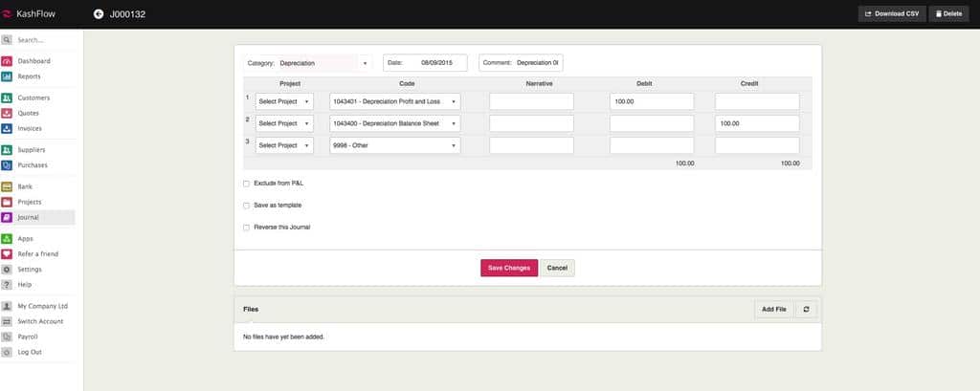Click the Dashboard icon in the sidebar
The height and width of the screenshot is (391, 980).
(x=7, y=61)
